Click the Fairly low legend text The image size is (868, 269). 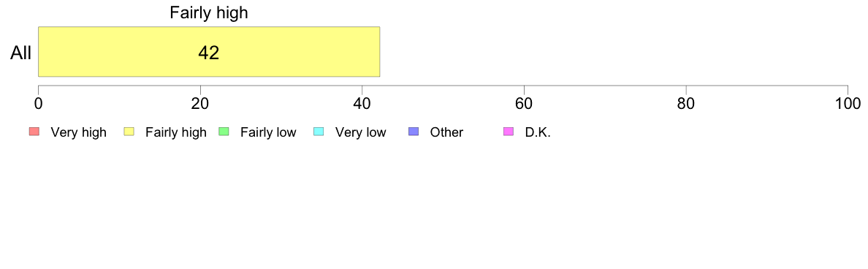coord(268,132)
